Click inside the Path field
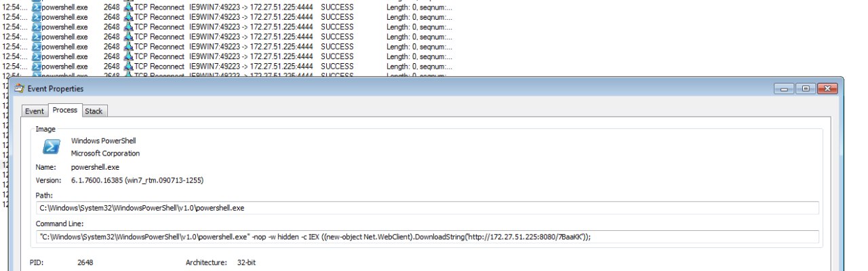This screenshot has height=271, width=868. point(427,208)
